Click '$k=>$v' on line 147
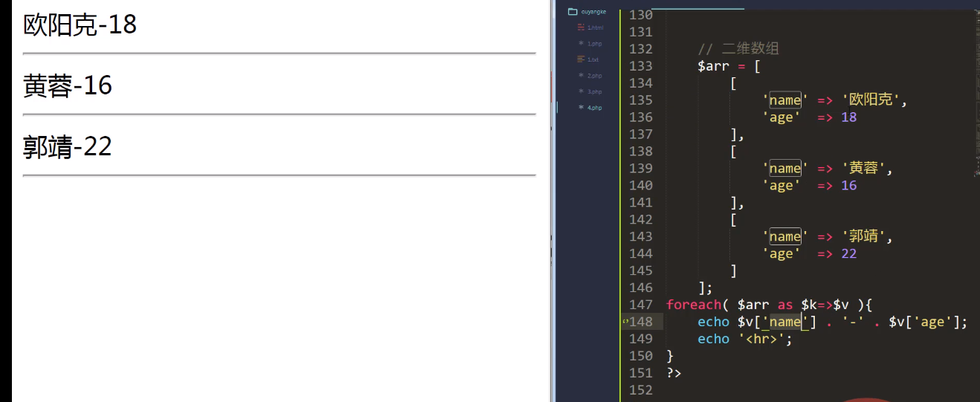 [825, 305]
